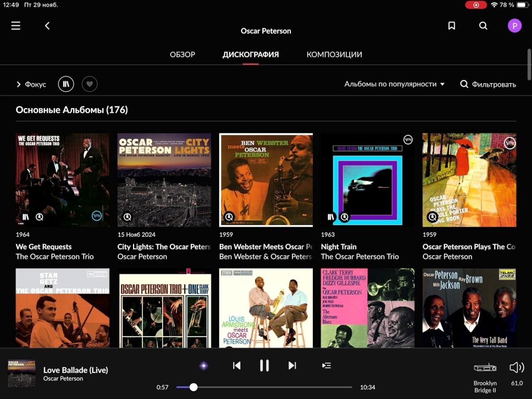Click Love Ballade (Live) track title
This screenshot has height=399, width=532.
(x=76, y=370)
